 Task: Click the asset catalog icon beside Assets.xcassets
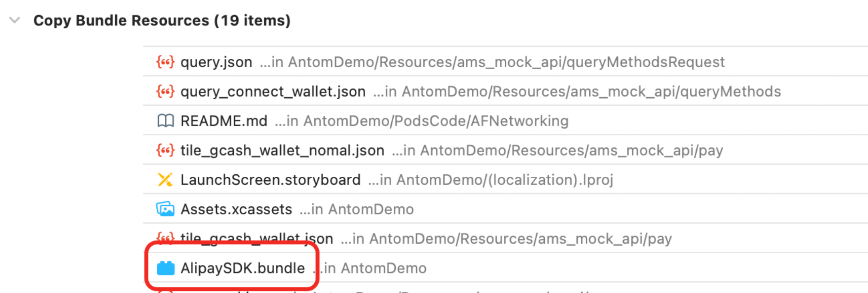(x=165, y=209)
